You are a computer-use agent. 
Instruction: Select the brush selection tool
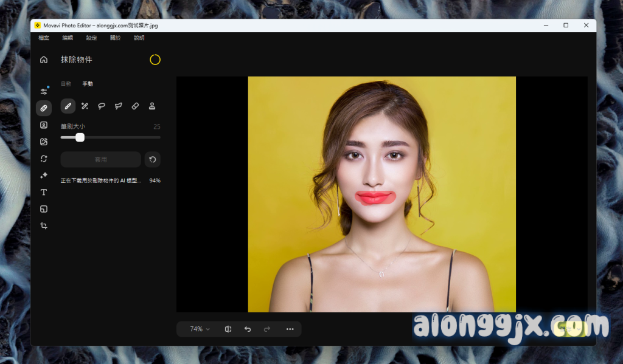[x=68, y=106]
